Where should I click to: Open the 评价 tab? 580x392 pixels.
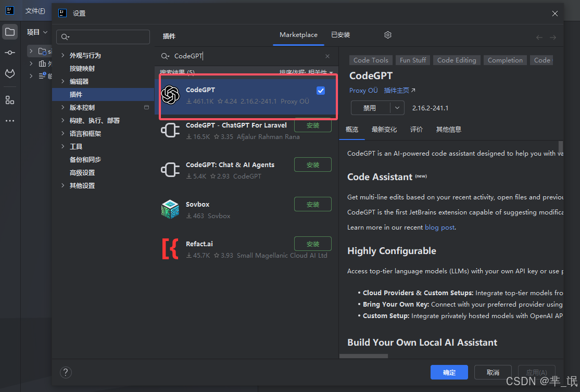416,130
